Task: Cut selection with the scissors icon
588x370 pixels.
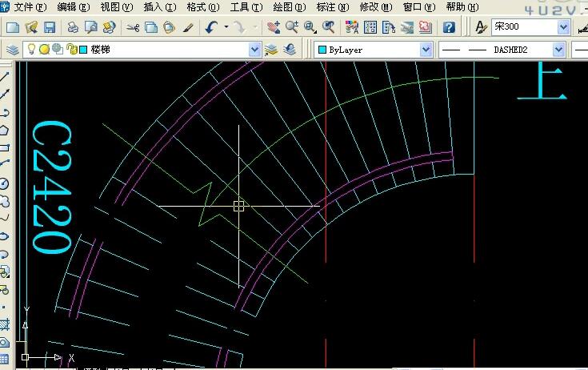Action: tap(133, 27)
